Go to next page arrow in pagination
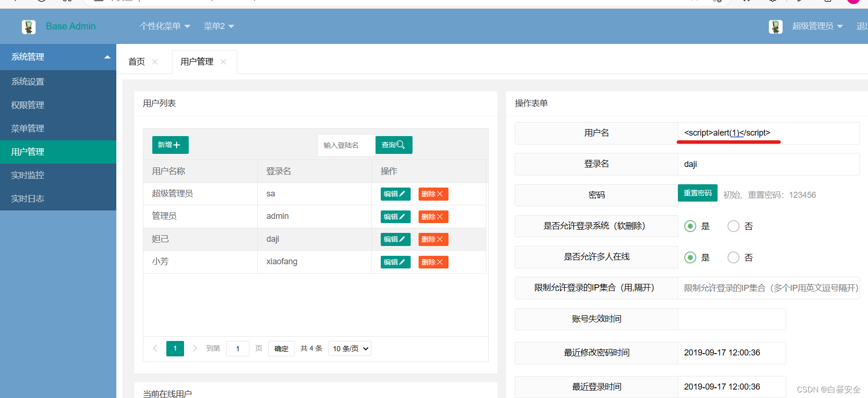The height and width of the screenshot is (398, 868). point(195,348)
